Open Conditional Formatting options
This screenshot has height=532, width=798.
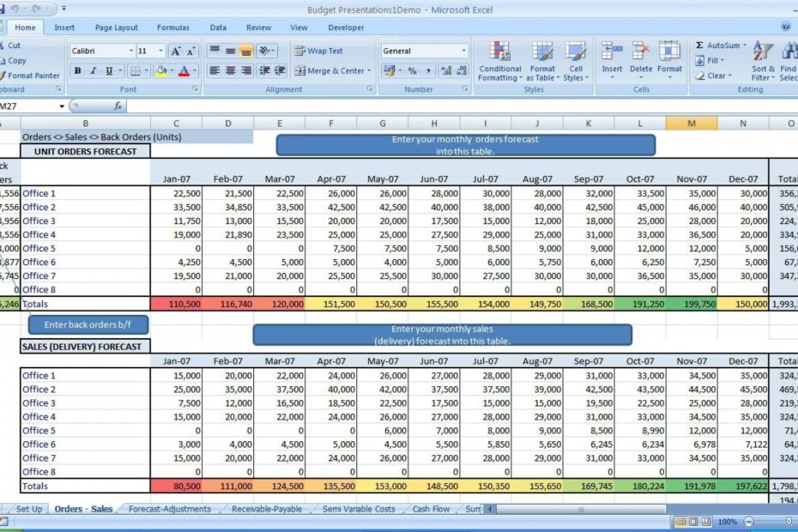(499, 58)
